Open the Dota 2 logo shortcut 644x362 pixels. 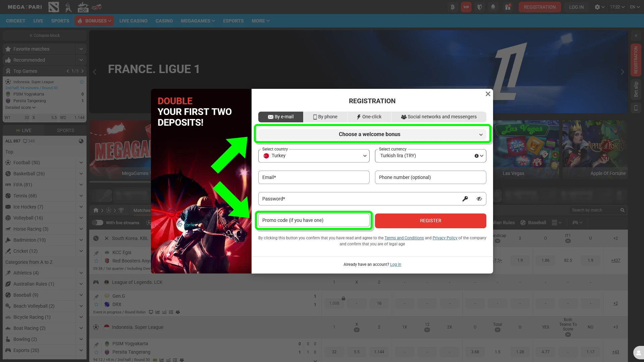click(54, 7)
